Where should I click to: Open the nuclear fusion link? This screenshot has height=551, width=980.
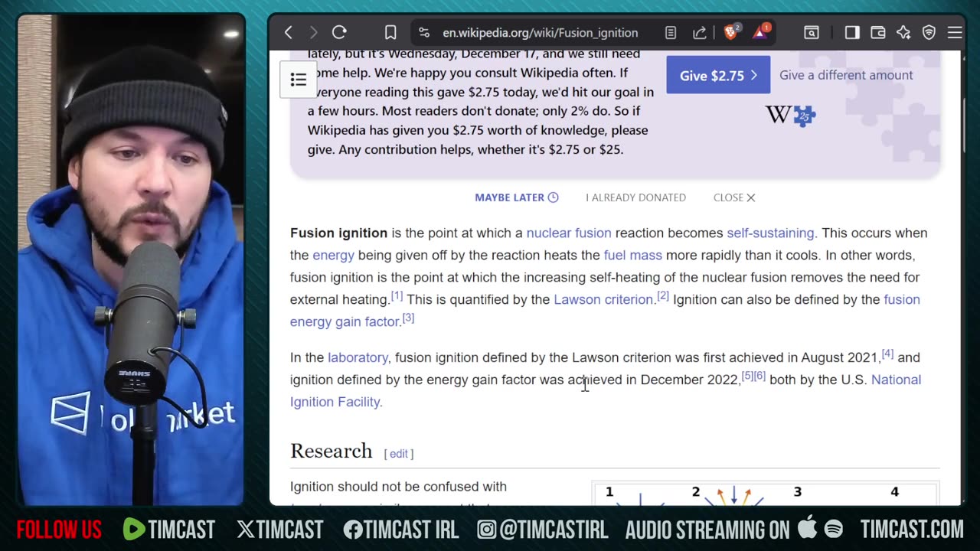coord(569,233)
